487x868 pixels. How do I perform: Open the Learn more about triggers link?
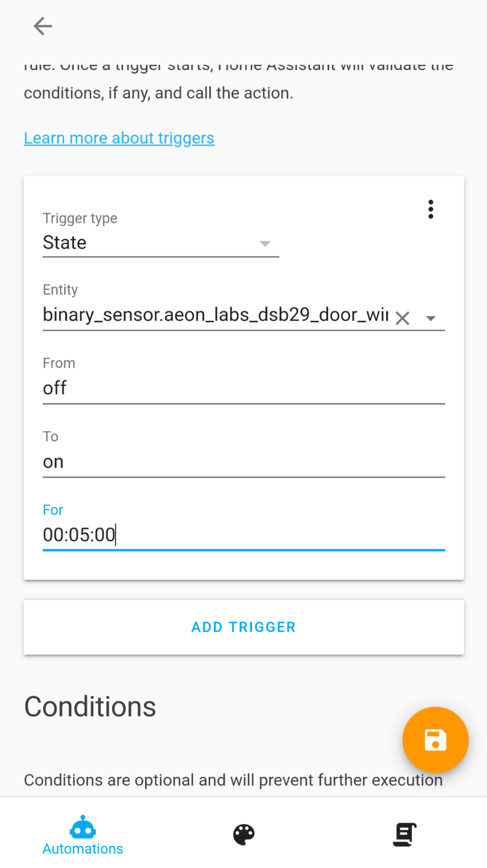119,138
